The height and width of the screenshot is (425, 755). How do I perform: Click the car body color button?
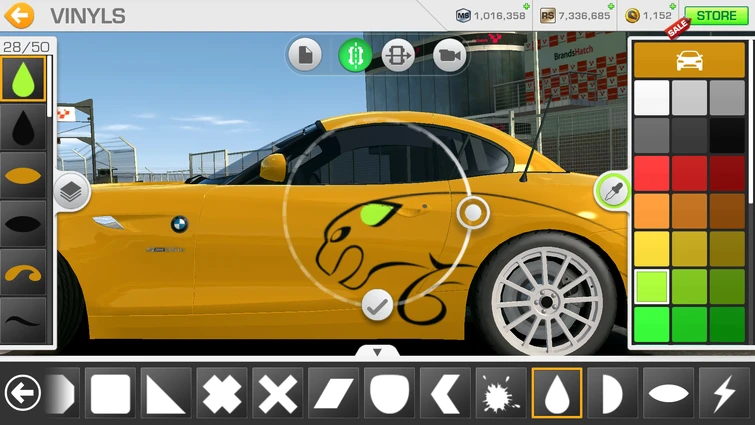pos(689,60)
